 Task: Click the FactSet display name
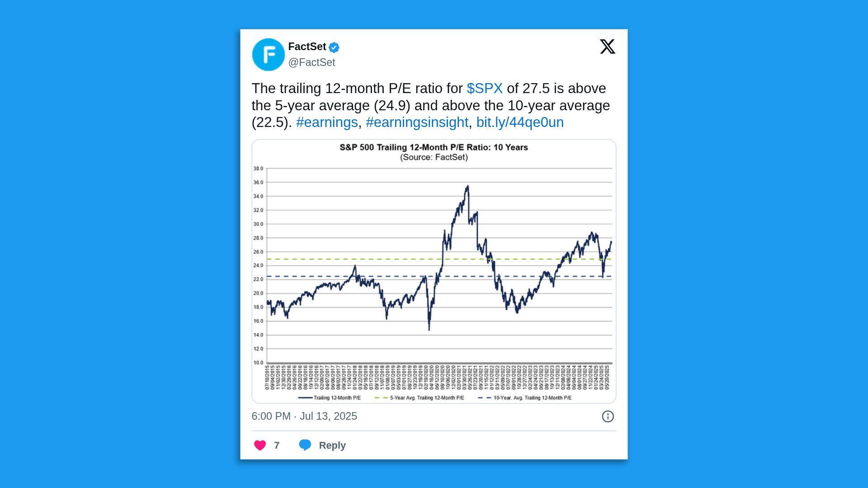coord(307,47)
